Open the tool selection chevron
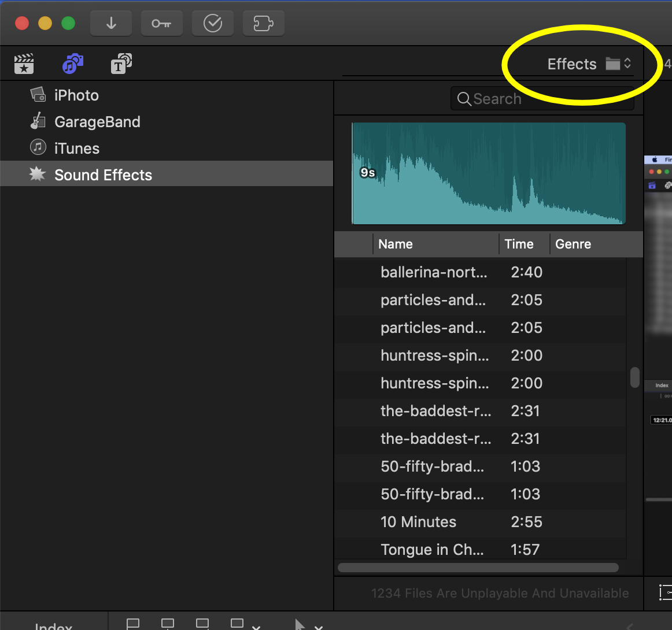Image resolution: width=672 pixels, height=630 pixels. pyautogui.click(x=318, y=627)
